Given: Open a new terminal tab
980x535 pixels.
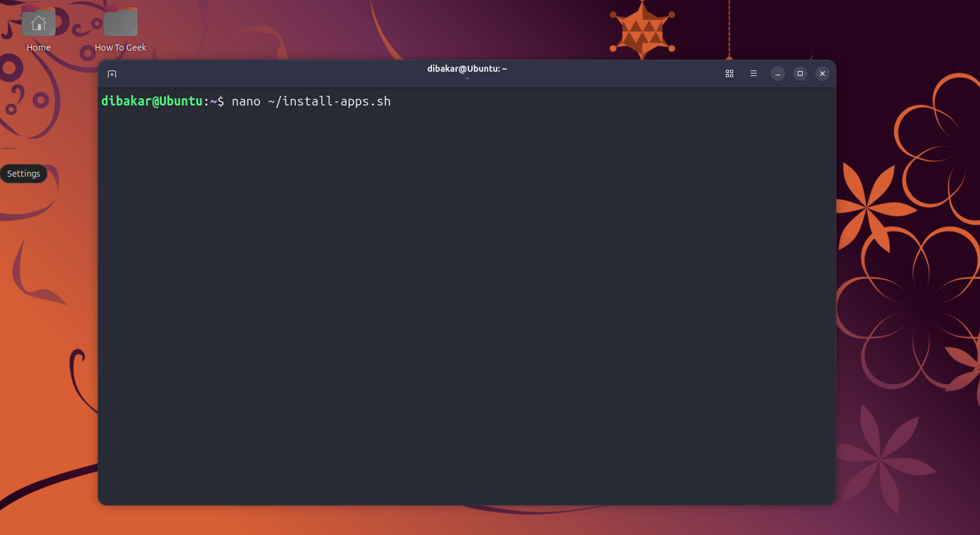Looking at the screenshot, I should coord(112,74).
